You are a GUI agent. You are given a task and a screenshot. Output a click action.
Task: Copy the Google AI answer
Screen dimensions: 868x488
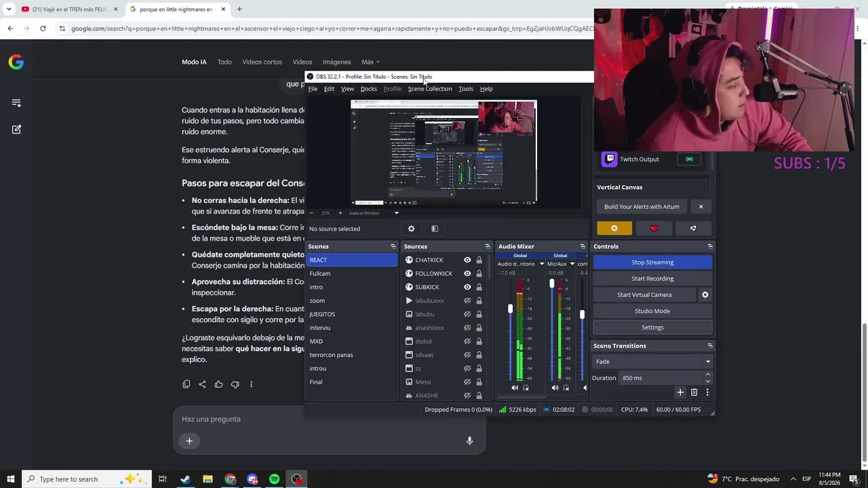click(186, 384)
